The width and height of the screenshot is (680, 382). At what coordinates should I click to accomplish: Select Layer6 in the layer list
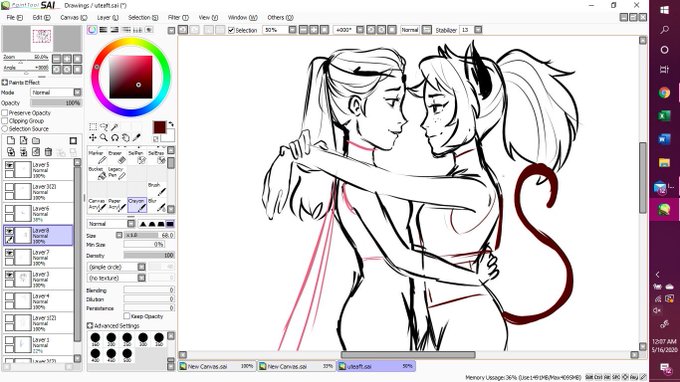[38, 213]
